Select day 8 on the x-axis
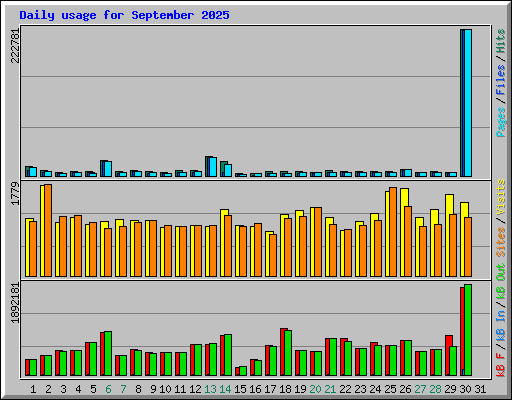 tap(138, 389)
